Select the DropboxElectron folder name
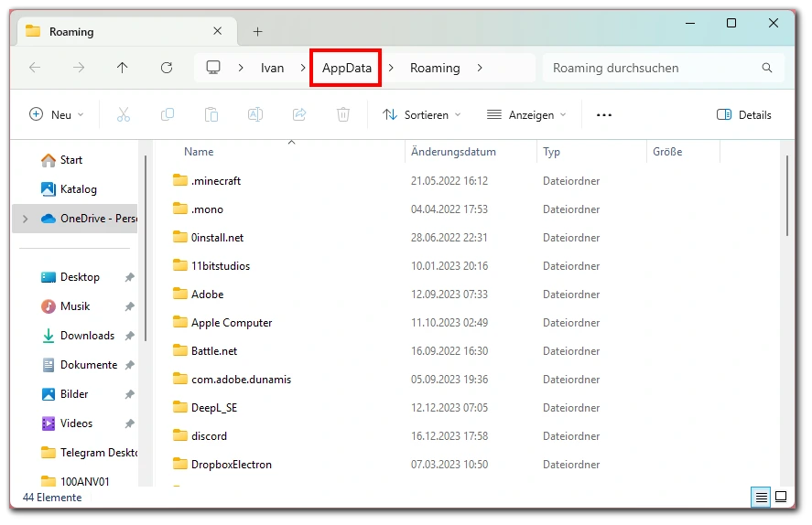 (x=232, y=465)
